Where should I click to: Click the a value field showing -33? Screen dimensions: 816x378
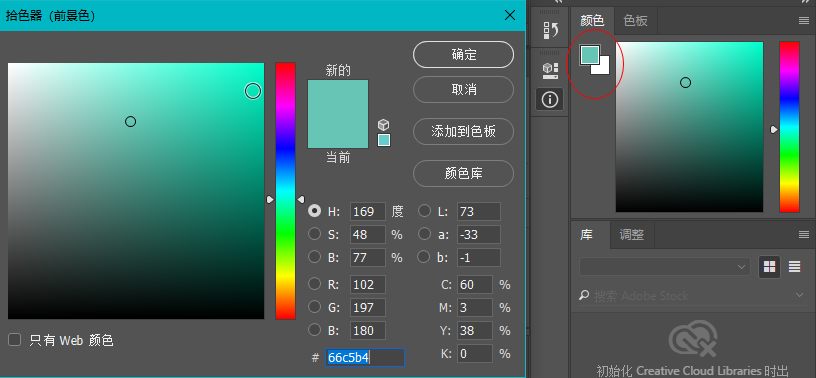click(x=479, y=235)
